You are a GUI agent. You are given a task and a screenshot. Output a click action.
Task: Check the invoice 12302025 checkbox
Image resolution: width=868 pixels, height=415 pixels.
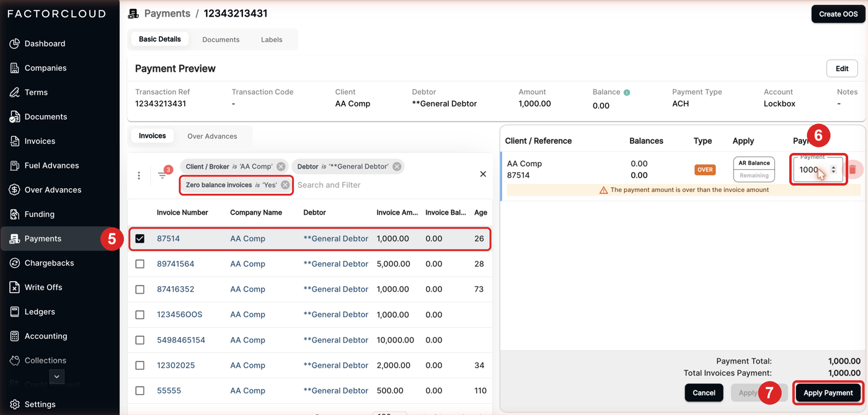click(x=140, y=365)
